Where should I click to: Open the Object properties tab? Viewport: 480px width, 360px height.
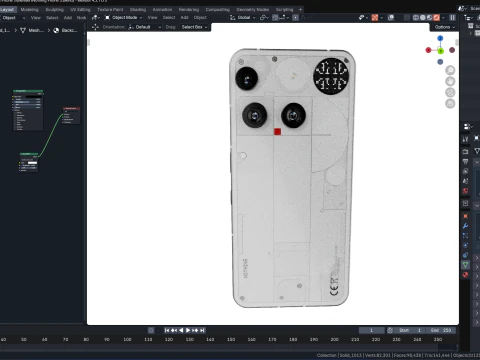click(x=466, y=216)
